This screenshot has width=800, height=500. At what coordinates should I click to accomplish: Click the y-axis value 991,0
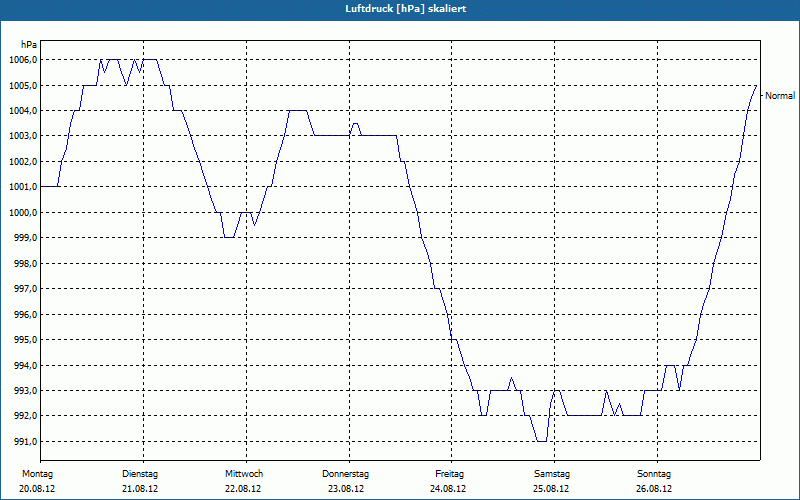click(25, 441)
